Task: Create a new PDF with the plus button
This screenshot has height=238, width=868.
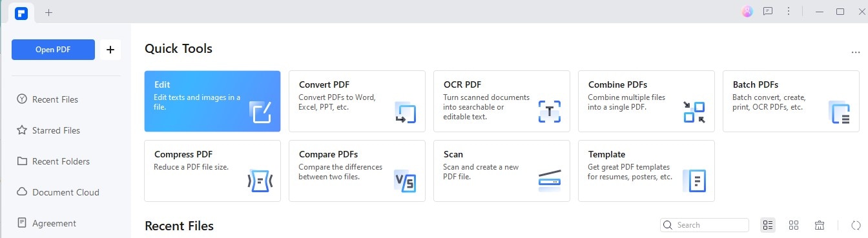Action: [110, 50]
